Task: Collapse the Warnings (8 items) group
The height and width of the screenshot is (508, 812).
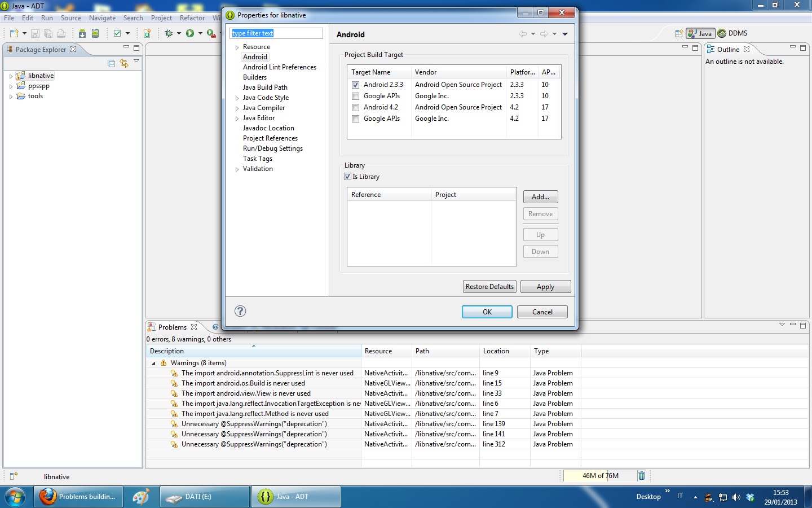Action: pyautogui.click(x=153, y=363)
